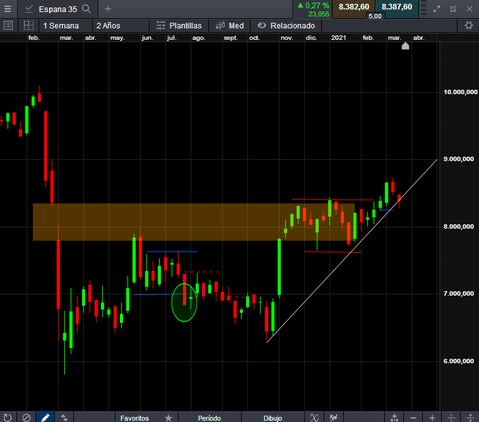Open the hamburger menu icon

pyautogui.click(x=8, y=9)
